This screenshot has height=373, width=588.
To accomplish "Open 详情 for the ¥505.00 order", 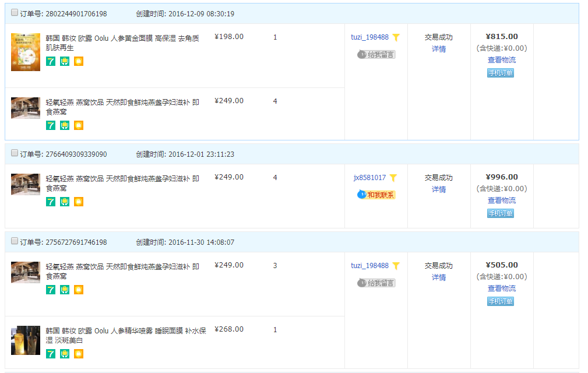I will (x=439, y=277).
